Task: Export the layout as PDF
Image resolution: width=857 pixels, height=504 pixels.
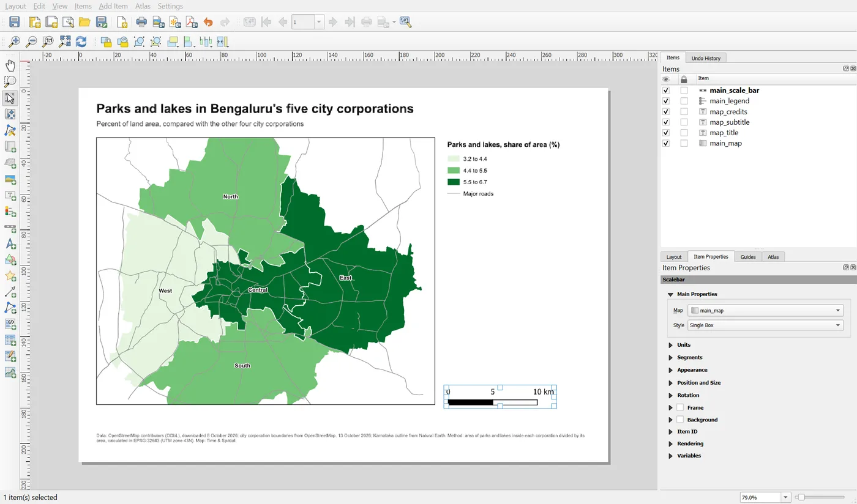Action: (192, 23)
